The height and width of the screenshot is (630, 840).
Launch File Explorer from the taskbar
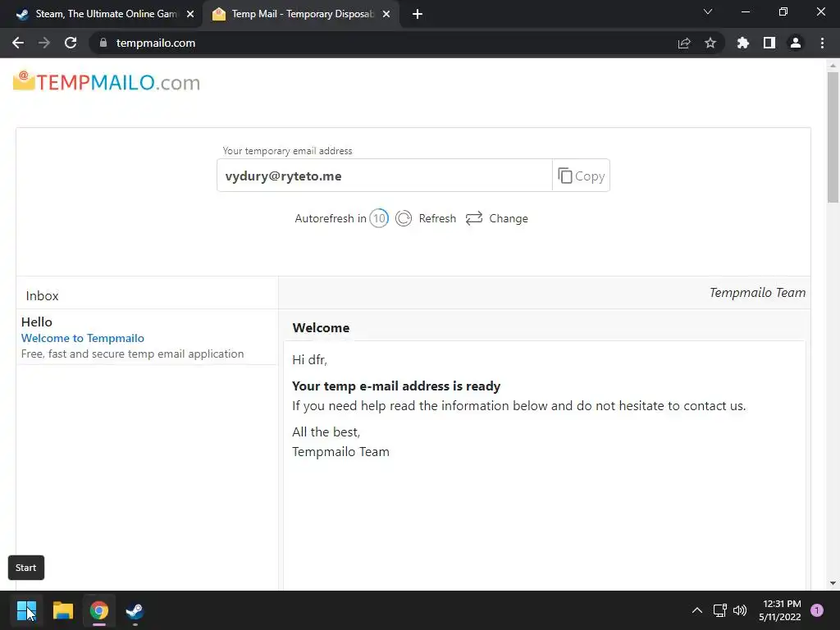pos(62,610)
